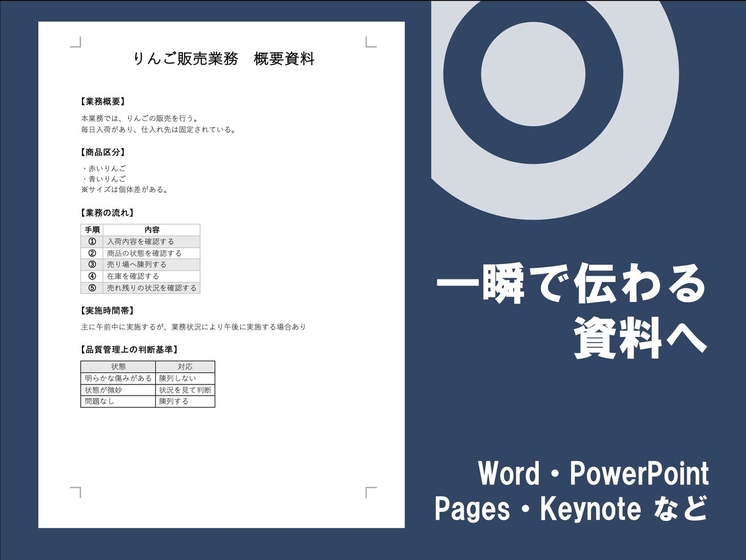Click the table header 対応
The height and width of the screenshot is (560, 746).
[x=185, y=367]
